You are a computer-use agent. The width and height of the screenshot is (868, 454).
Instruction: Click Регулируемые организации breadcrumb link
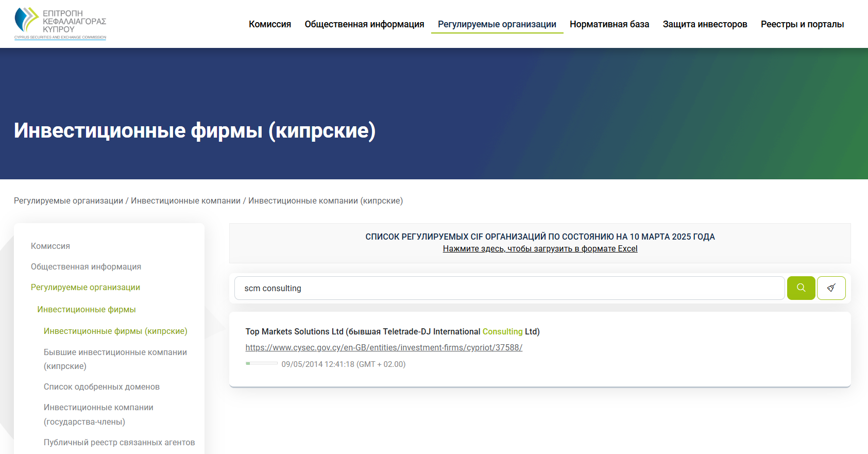tap(69, 201)
